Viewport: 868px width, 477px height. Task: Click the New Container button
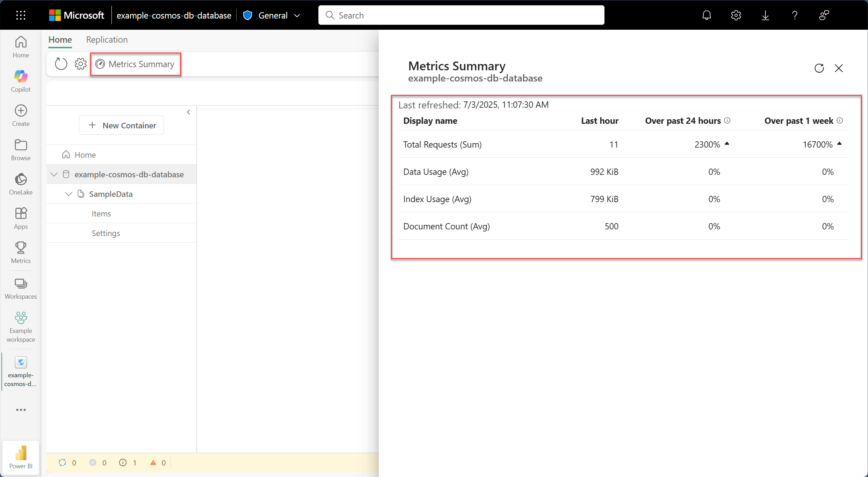pyautogui.click(x=121, y=125)
